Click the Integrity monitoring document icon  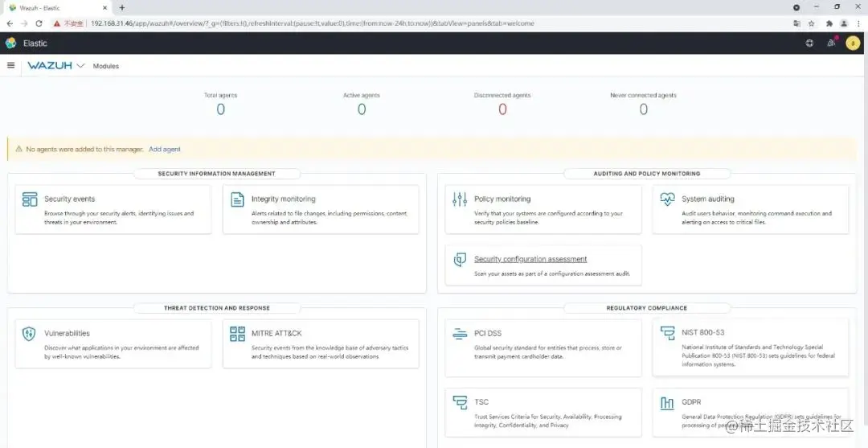click(x=237, y=199)
